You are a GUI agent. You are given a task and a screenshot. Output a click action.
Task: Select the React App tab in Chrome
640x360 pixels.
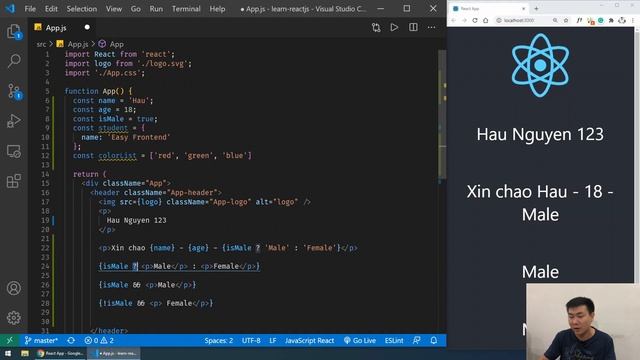(x=488, y=9)
